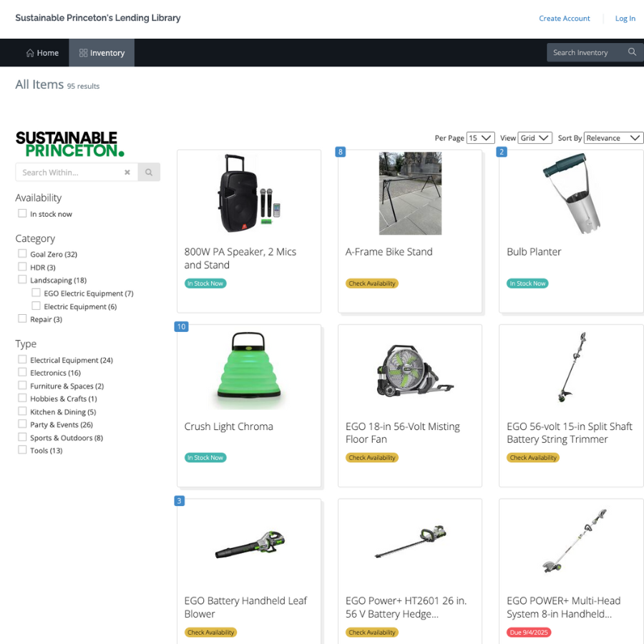Click Check Availability on EGO Misting Floor Fan
644x644 pixels.
372,458
